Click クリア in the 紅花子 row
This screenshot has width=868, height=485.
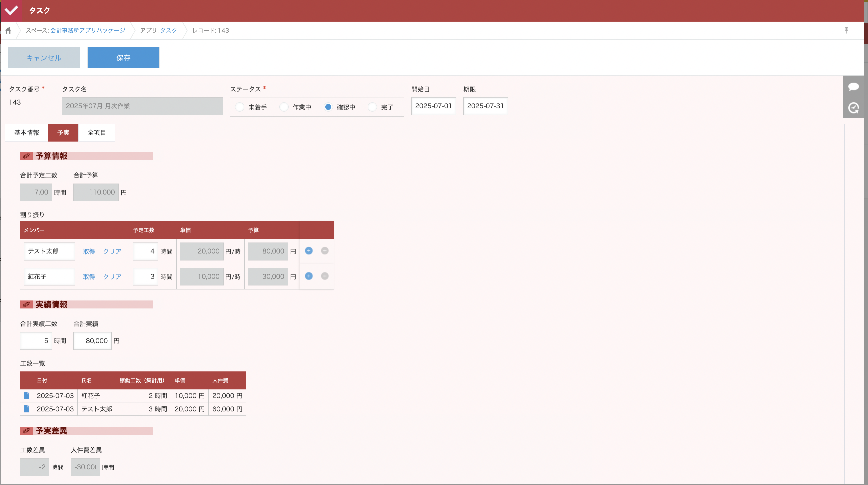tap(112, 276)
